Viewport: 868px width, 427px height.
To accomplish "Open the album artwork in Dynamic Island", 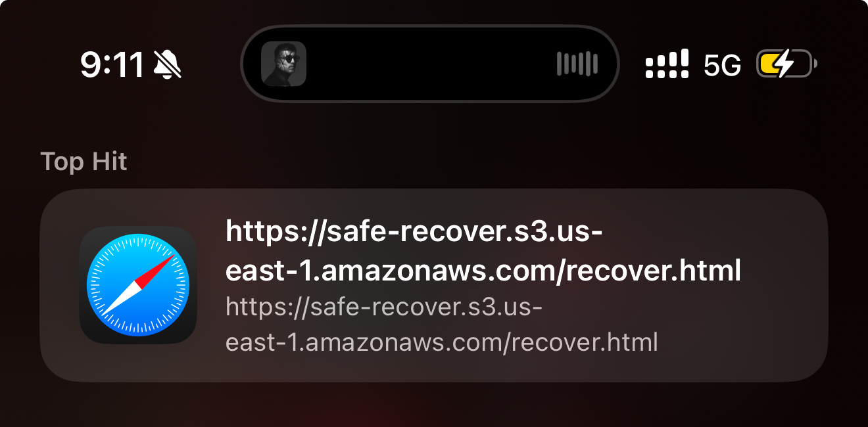I will (284, 64).
